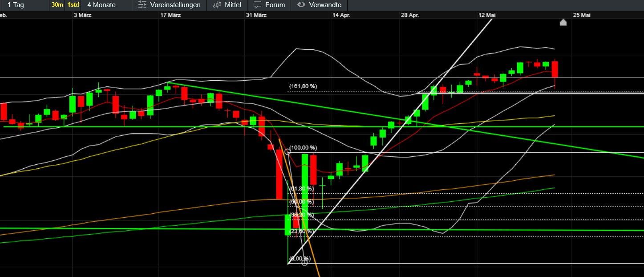Click the Fibonacci anchor circle at the 0,00 % line
The height and width of the screenshot is (277, 644).
[304, 263]
